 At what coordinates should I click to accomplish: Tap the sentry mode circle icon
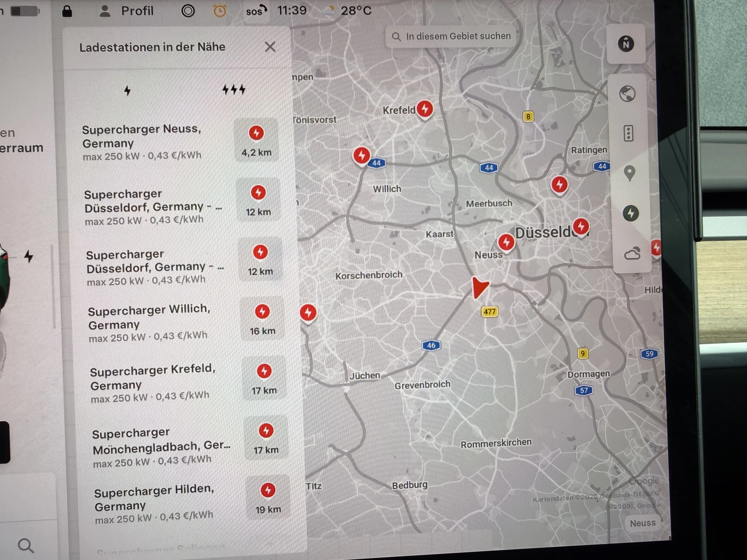pos(188,11)
